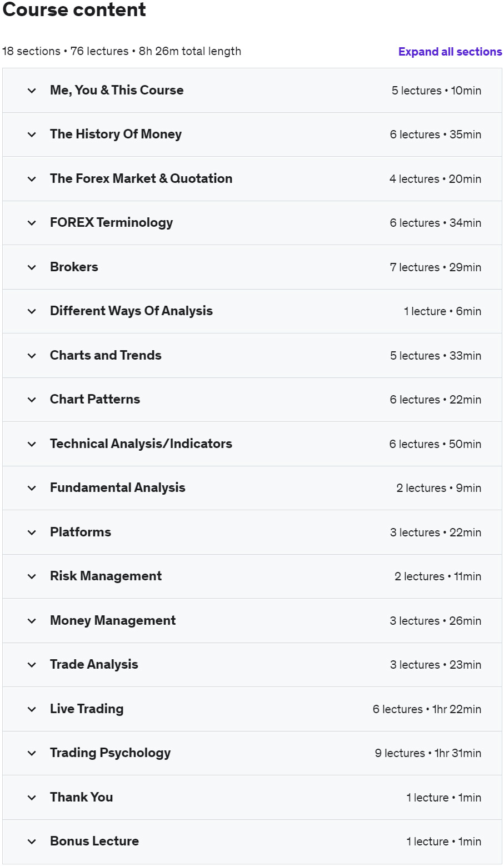Click chevron icon next to 'Trade Analysis'
The height and width of the screenshot is (866, 504).
[32, 665]
